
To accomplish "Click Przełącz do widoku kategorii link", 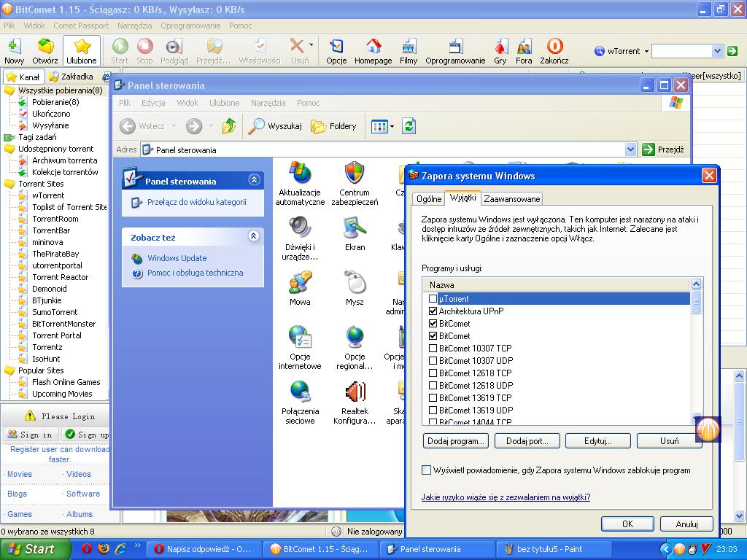I will 197,202.
